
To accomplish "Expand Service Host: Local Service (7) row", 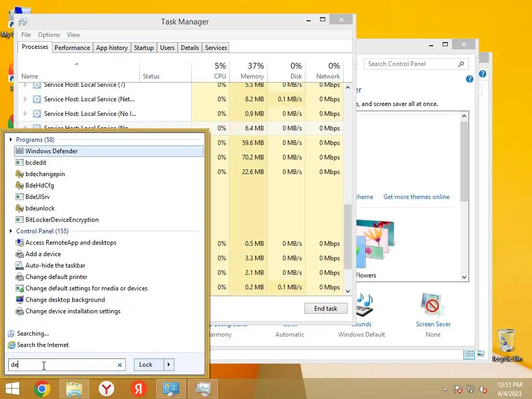I will pos(25,85).
